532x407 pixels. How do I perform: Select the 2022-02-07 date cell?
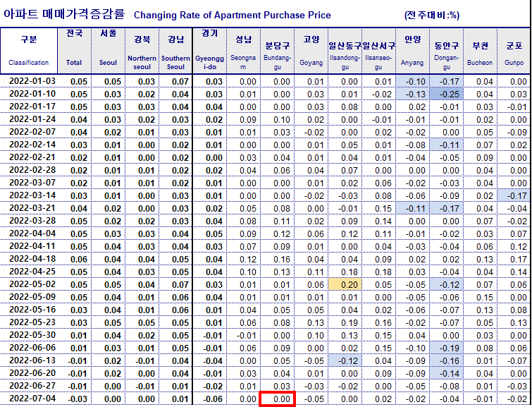pos(32,132)
